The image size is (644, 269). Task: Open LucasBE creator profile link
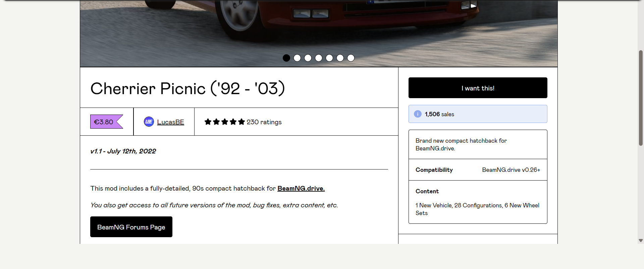coord(170,122)
